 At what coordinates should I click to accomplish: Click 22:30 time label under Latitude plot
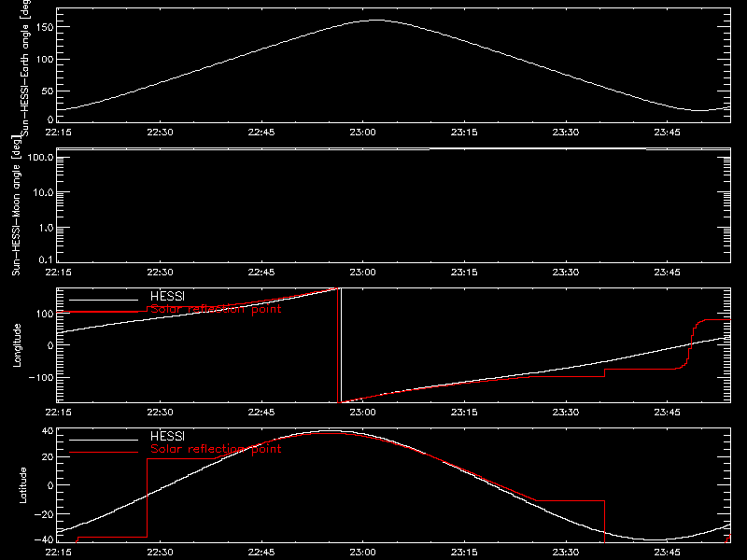[x=160, y=552]
